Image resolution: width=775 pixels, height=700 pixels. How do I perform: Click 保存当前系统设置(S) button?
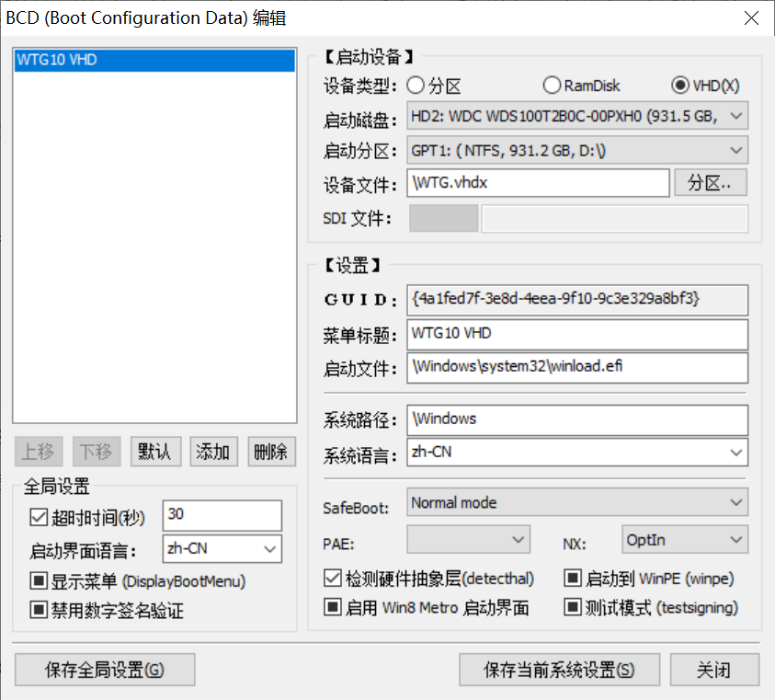tap(559, 670)
